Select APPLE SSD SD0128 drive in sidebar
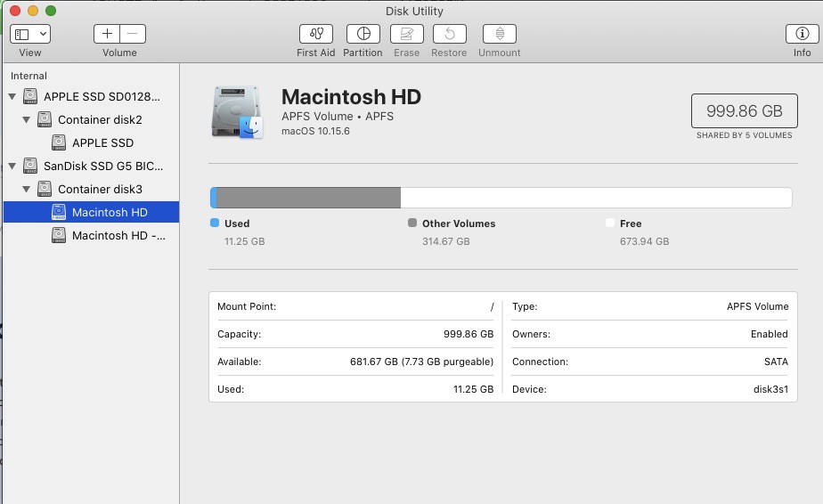823x504 pixels. coord(102,96)
